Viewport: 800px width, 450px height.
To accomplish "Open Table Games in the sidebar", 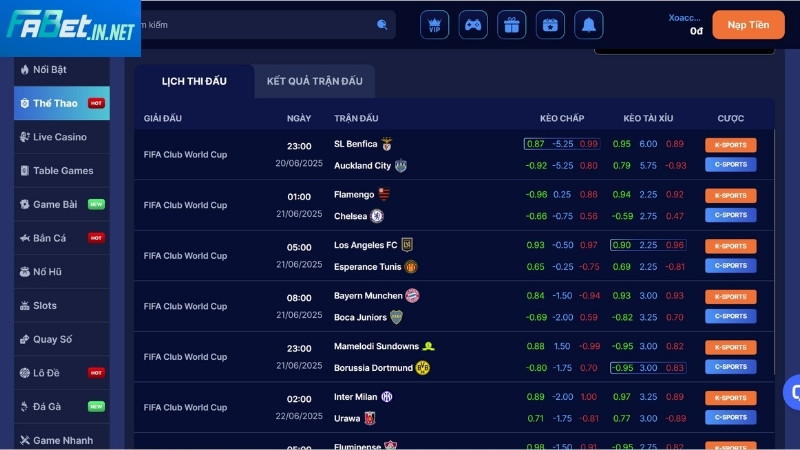I will coord(62,170).
